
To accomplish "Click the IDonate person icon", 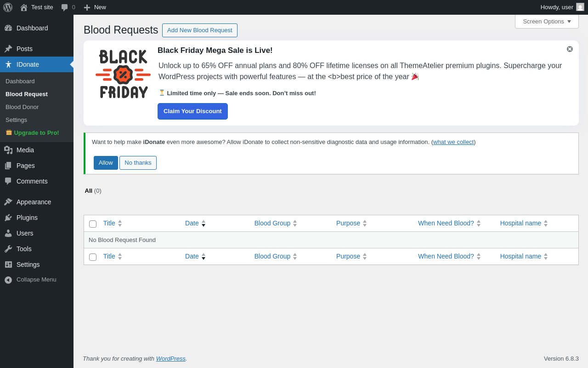I will click(x=8, y=64).
